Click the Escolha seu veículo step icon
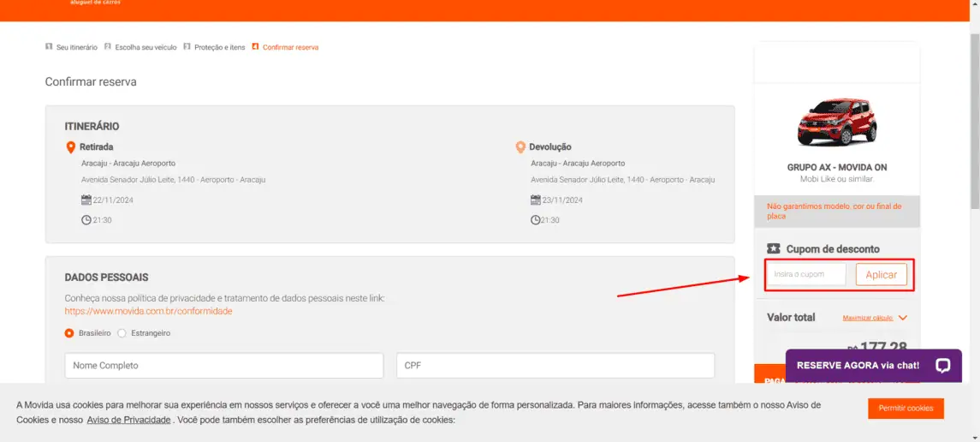 [x=108, y=47]
